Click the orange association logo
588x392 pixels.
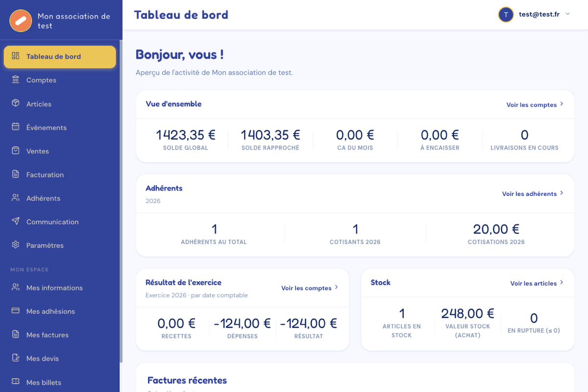(x=21, y=21)
